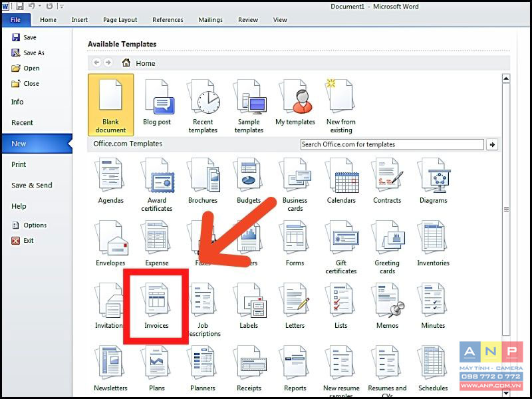Open the Newsletters template category
532x399 pixels.
[x=110, y=369]
